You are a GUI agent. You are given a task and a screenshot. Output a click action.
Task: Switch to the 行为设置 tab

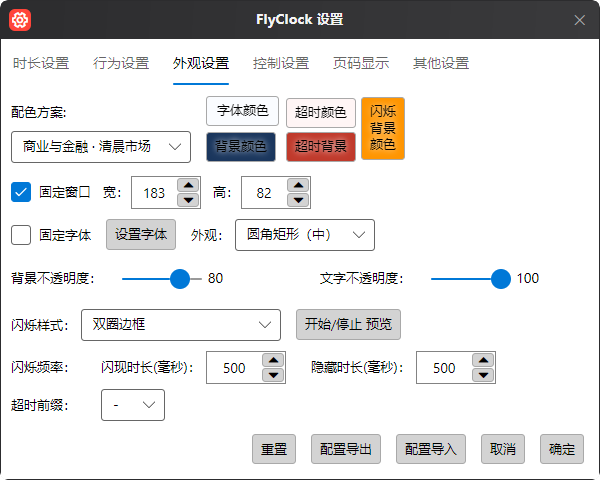121,63
